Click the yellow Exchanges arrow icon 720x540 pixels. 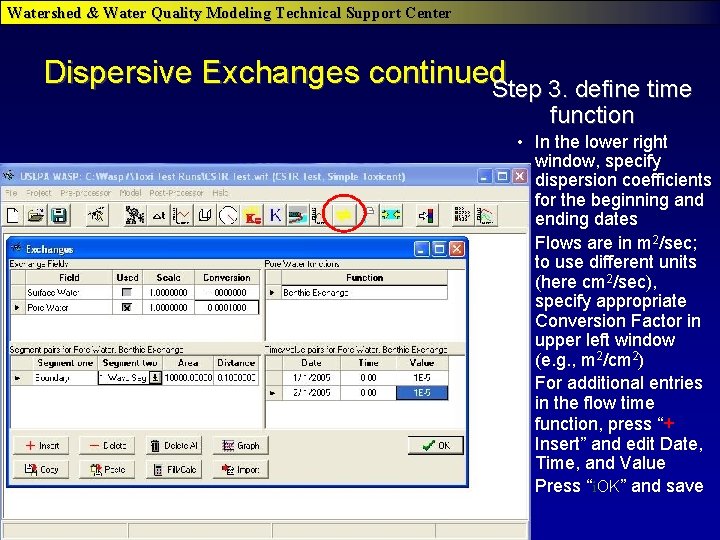tap(345, 214)
